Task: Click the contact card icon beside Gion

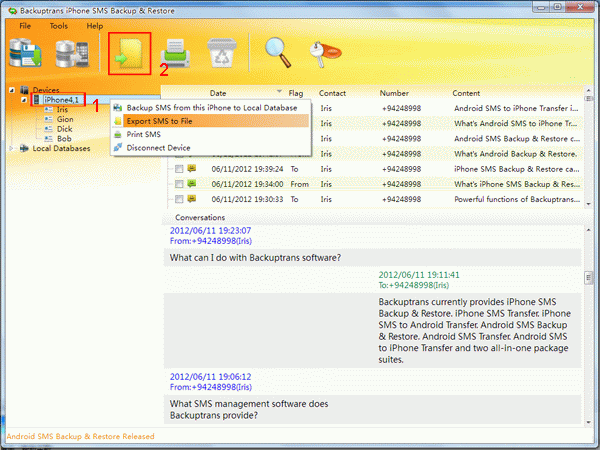Action: tap(49, 119)
